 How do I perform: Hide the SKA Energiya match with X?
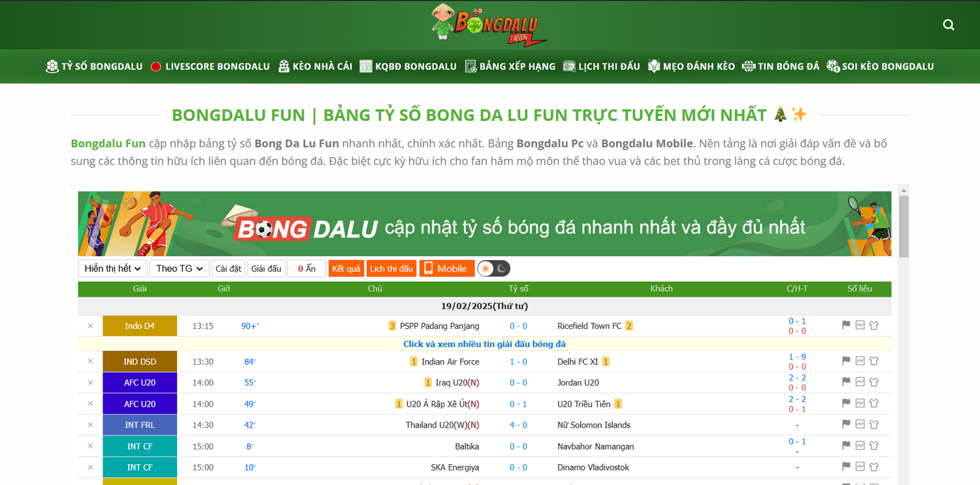tap(90, 467)
